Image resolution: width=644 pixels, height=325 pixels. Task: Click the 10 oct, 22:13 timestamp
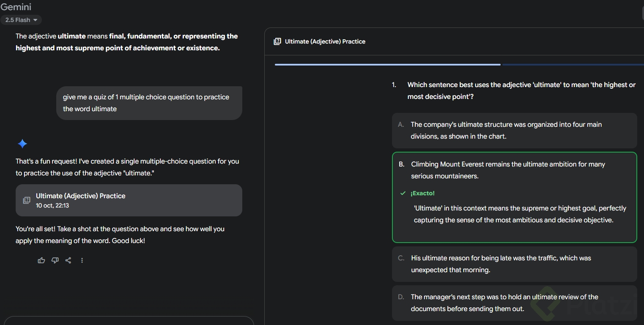52,205
